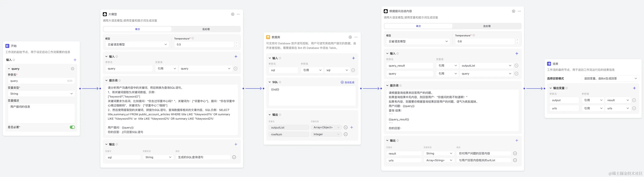Remove sql input row in 数据库 node
The width and height of the screenshot is (644, 177).
click(x=353, y=70)
